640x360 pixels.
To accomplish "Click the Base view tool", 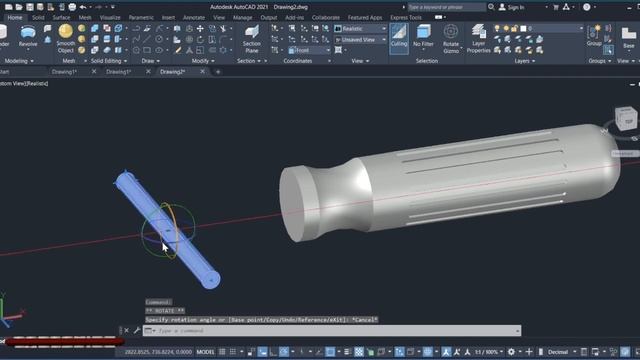I will coord(629,38).
